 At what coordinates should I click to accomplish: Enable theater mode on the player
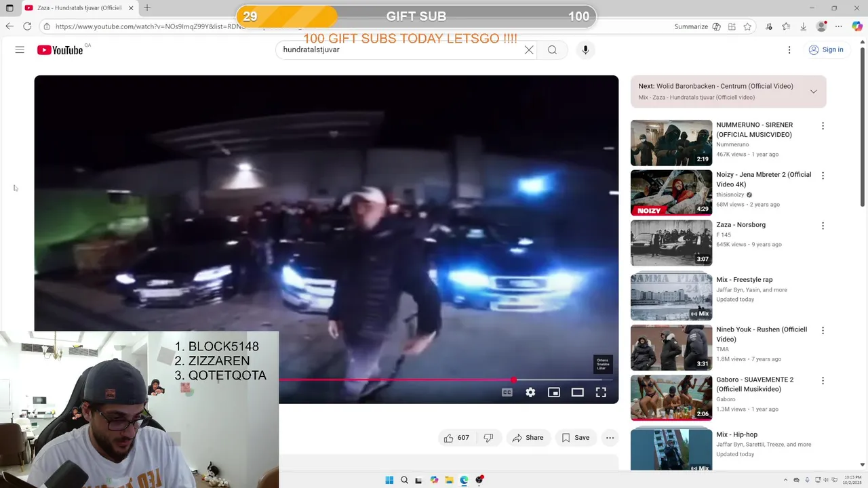pos(577,392)
